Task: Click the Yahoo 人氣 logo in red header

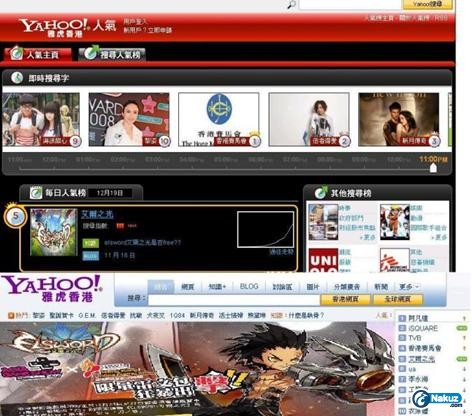Action: 67,28
